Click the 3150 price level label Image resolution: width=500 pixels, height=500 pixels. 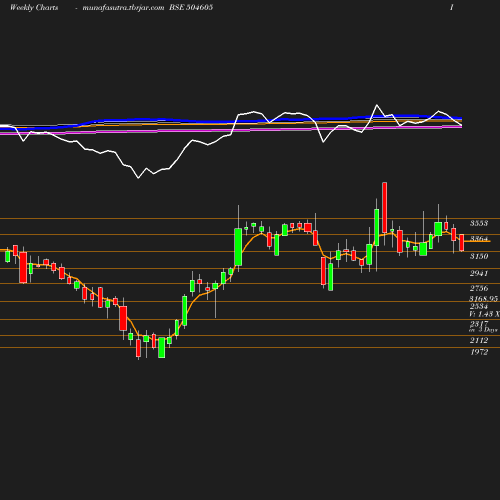479,256
